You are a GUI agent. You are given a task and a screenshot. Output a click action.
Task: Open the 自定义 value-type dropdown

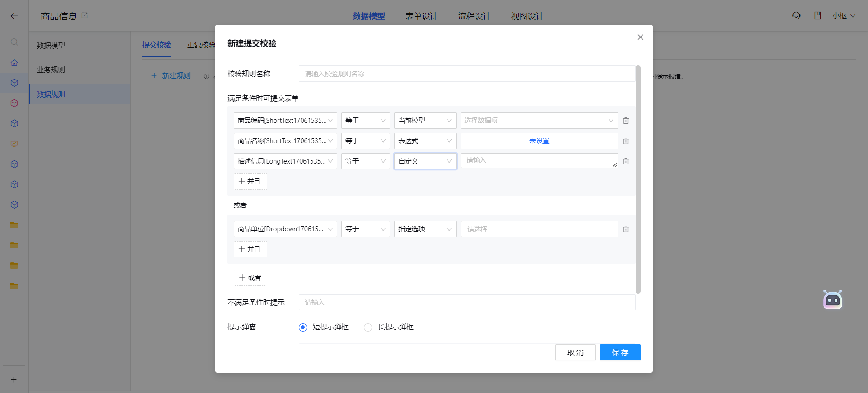tap(425, 161)
